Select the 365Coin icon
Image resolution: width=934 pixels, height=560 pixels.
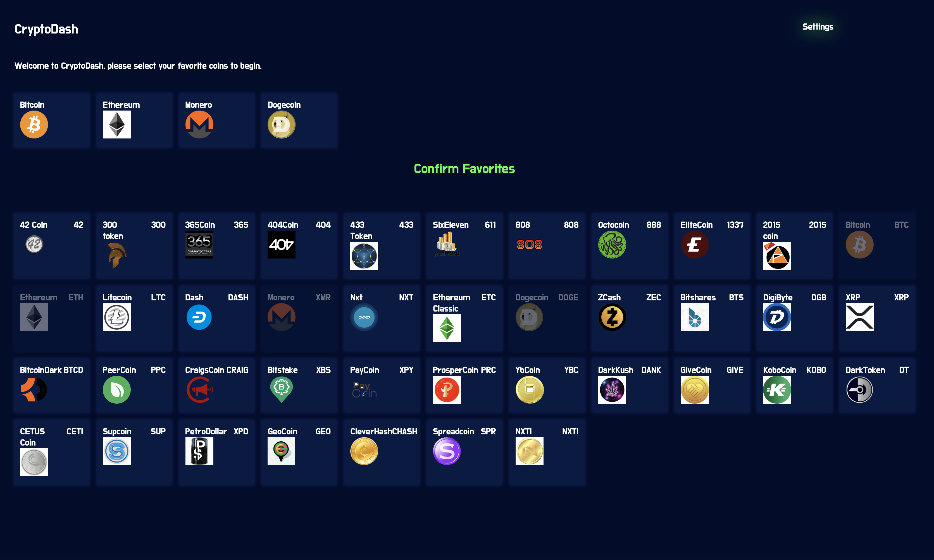(199, 245)
